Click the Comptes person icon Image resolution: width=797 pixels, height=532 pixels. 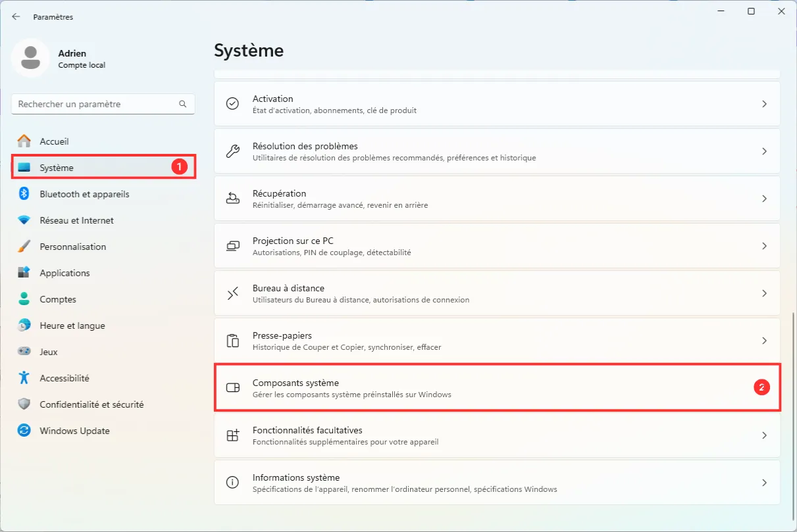[24, 299]
